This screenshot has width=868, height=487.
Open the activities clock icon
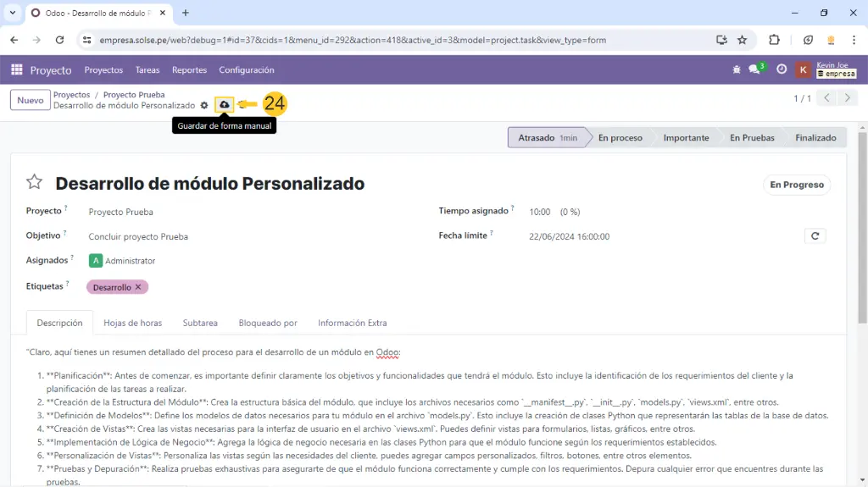(782, 70)
